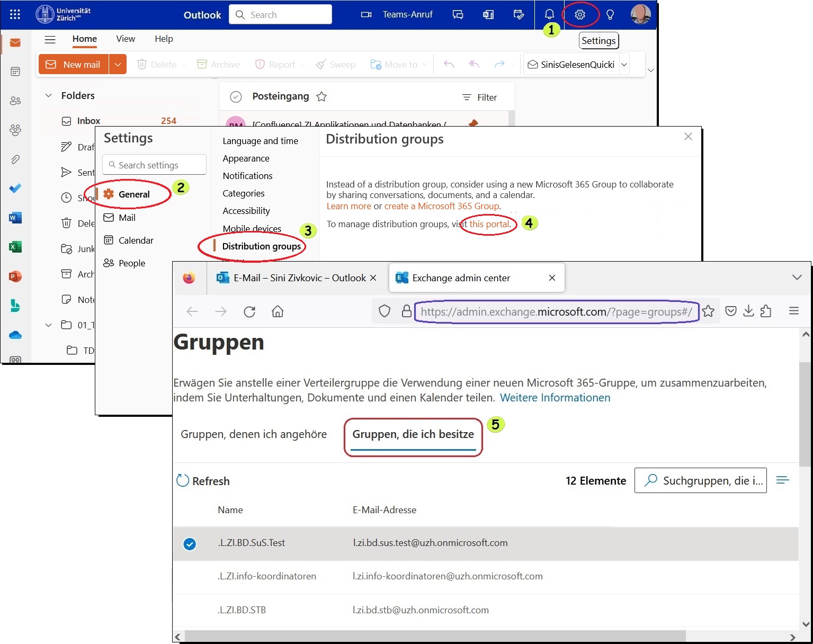Collapse the 01_T folder tree

click(x=48, y=325)
